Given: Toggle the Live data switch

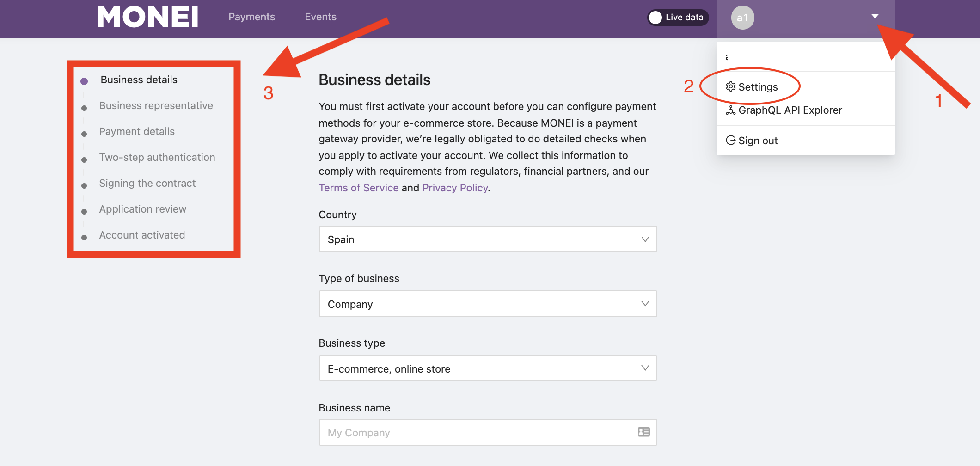Looking at the screenshot, I should 678,18.
